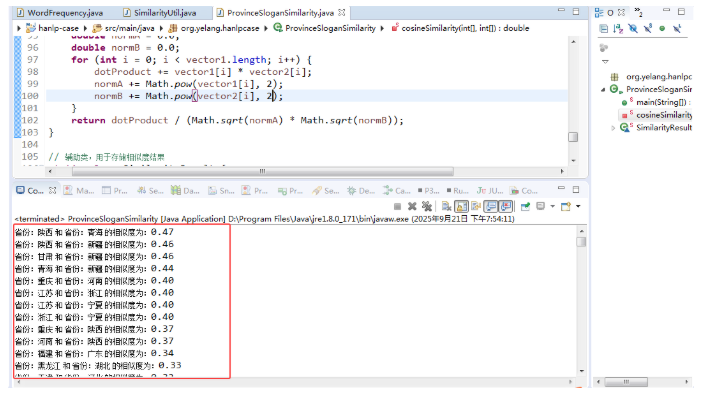
Task: Click the Clear Console icon
Action: pyautogui.click(x=446, y=207)
